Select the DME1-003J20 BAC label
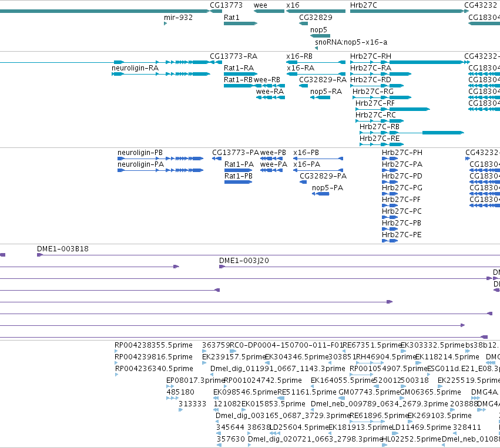This screenshot has width=500, height=448. [x=244, y=261]
